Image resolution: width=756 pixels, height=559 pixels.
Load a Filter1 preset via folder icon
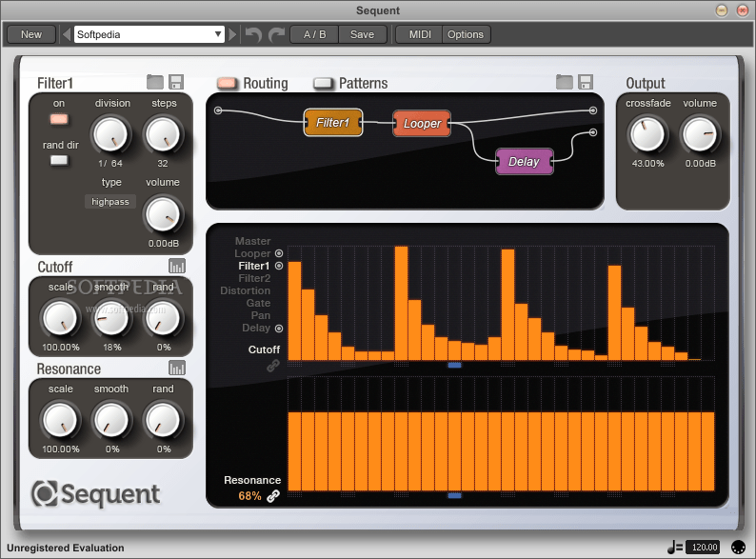[x=155, y=82]
